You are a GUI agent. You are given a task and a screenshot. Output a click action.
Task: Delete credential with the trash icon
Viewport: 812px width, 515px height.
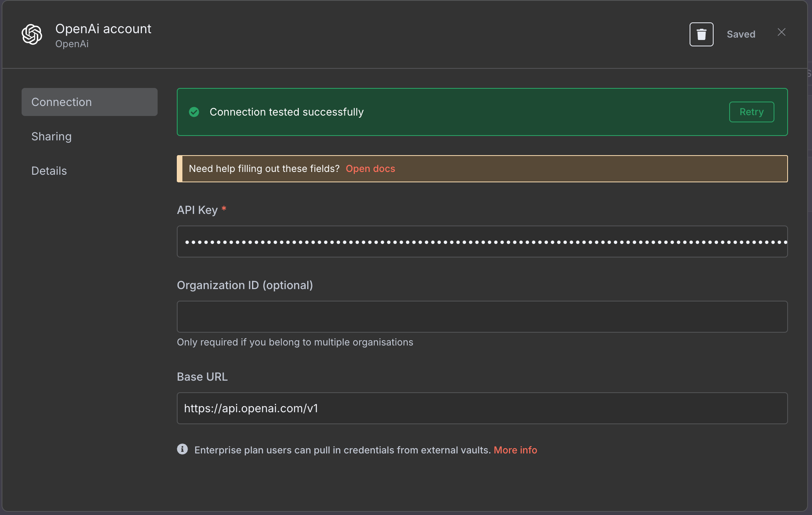701,34
